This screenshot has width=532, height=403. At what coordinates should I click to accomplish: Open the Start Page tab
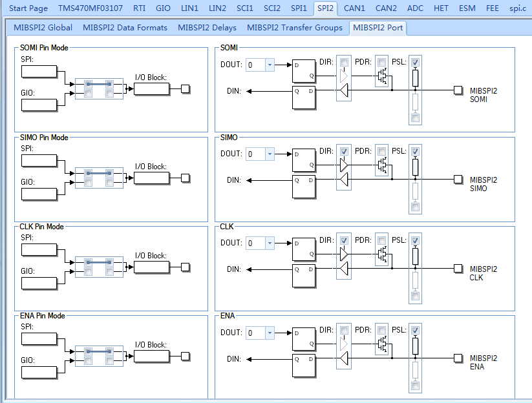pyautogui.click(x=28, y=8)
